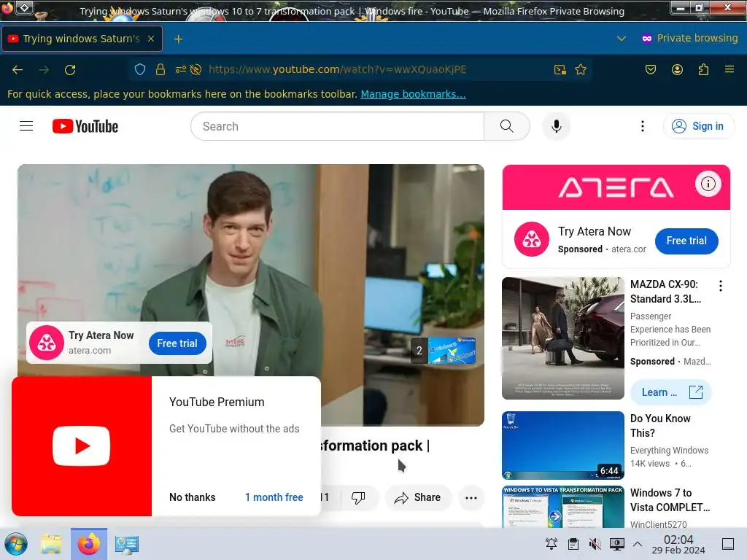
Task: Close the Trying windows Saturn's tab
Action: pyautogui.click(x=151, y=39)
